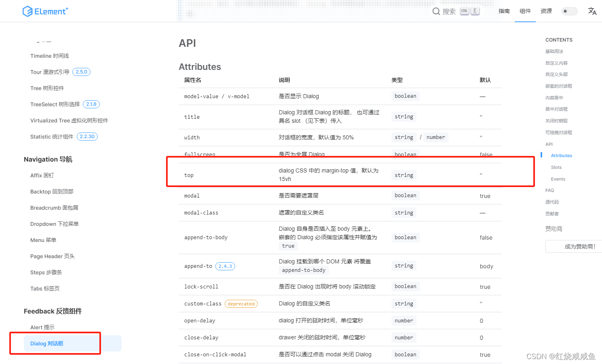Click the width attribute name cell
This screenshot has width=602, height=364.
point(192,137)
